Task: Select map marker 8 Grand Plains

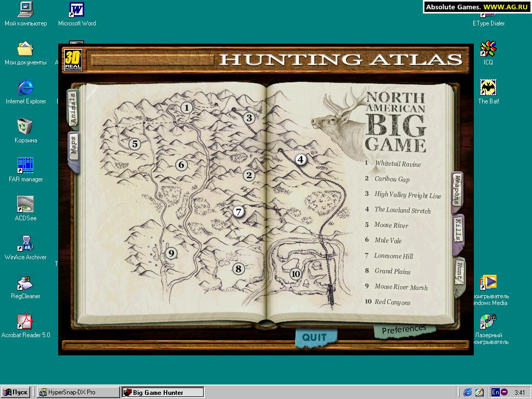Action: (238, 269)
